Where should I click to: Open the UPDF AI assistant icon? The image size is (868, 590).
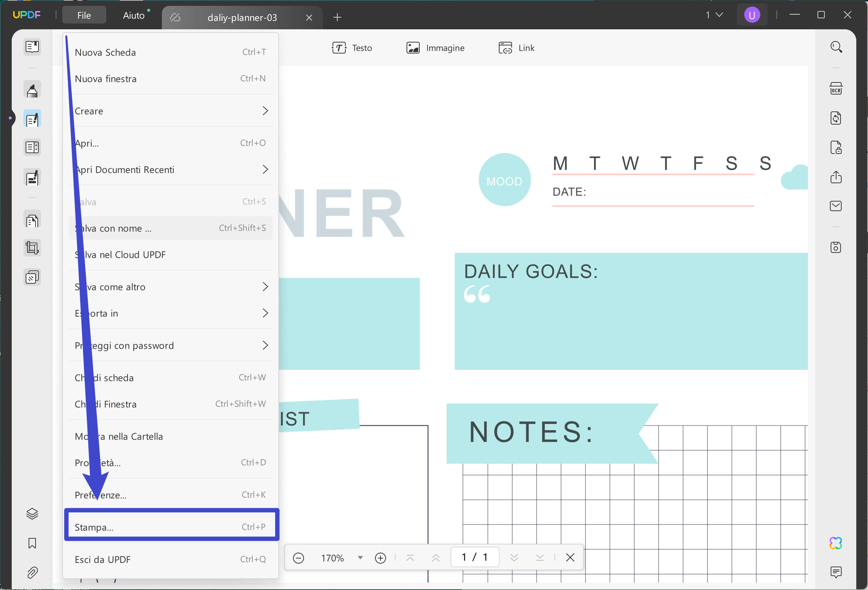[x=836, y=543]
